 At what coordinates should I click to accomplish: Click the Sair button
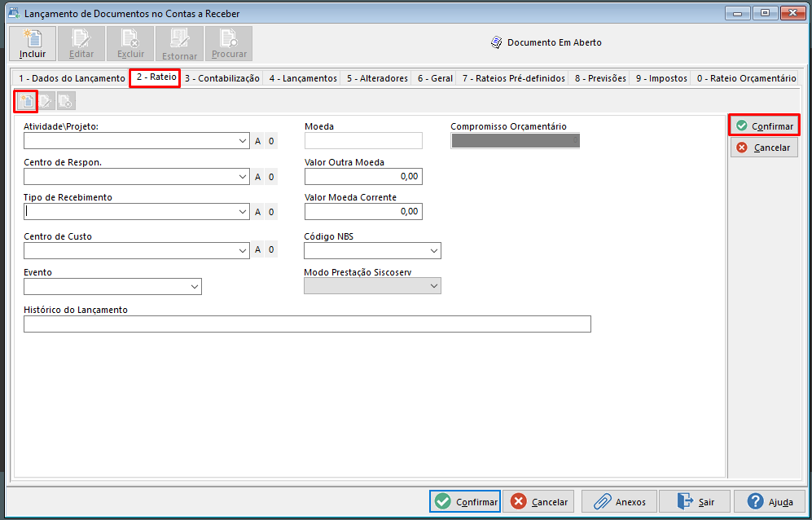point(695,501)
